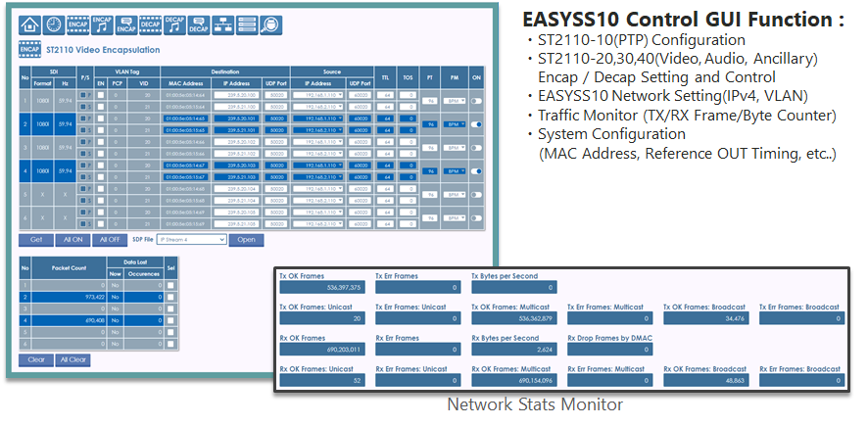Viewport: 868px width, 426px height.
Task: Open Audio ENCAP music note icon
Action: click(103, 25)
